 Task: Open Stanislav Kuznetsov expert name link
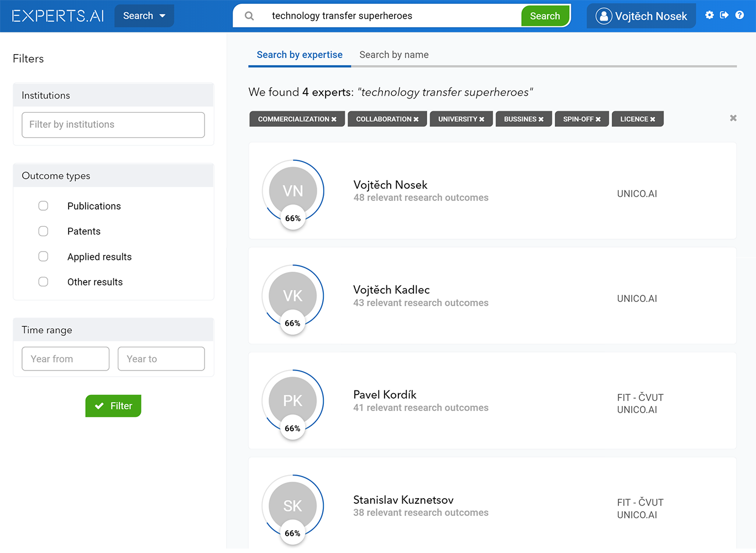pyautogui.click(x=403, y=500)
